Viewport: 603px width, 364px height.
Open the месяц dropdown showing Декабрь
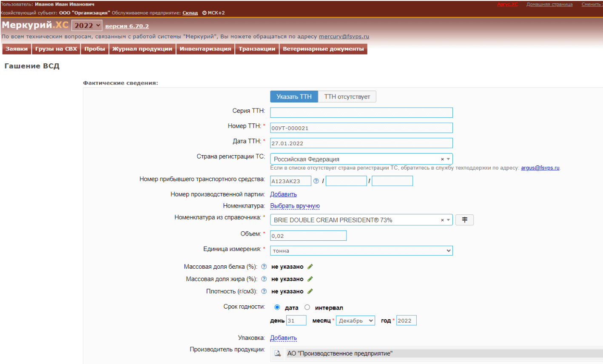(x=356, y=321)
